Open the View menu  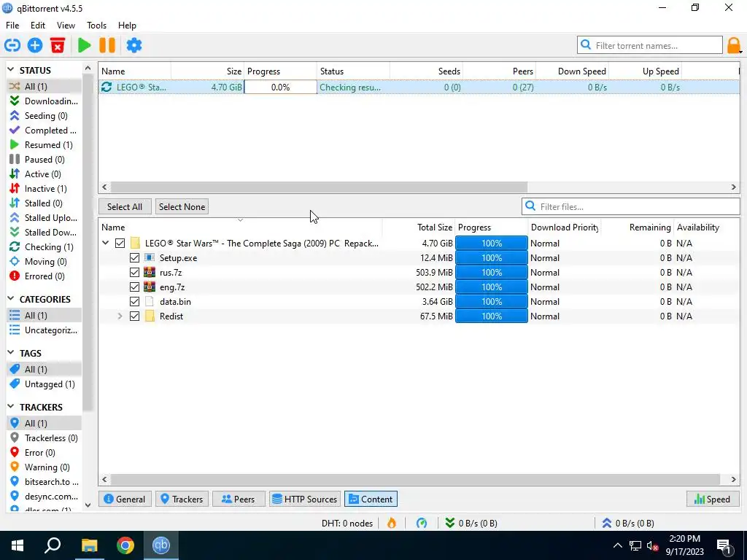coord(66,26)
